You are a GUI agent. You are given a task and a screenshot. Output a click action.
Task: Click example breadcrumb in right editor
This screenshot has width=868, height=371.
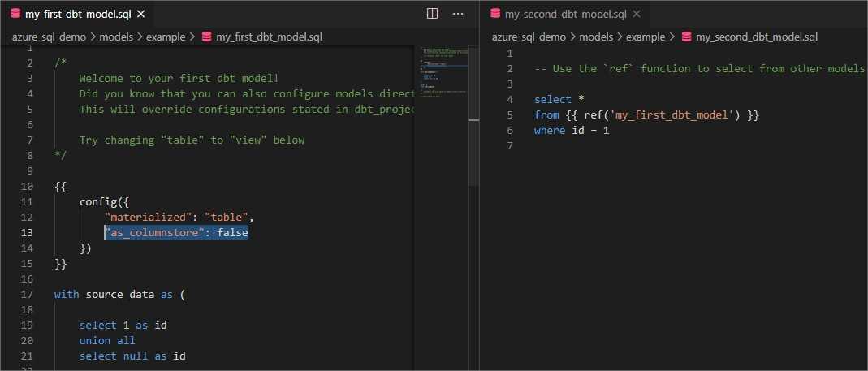pyautogui.click(x=646, y=37)
